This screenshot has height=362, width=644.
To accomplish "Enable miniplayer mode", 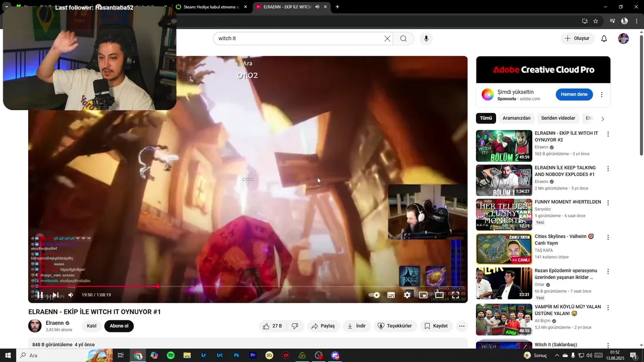I will pyautogui.click(x=423, y=295).
